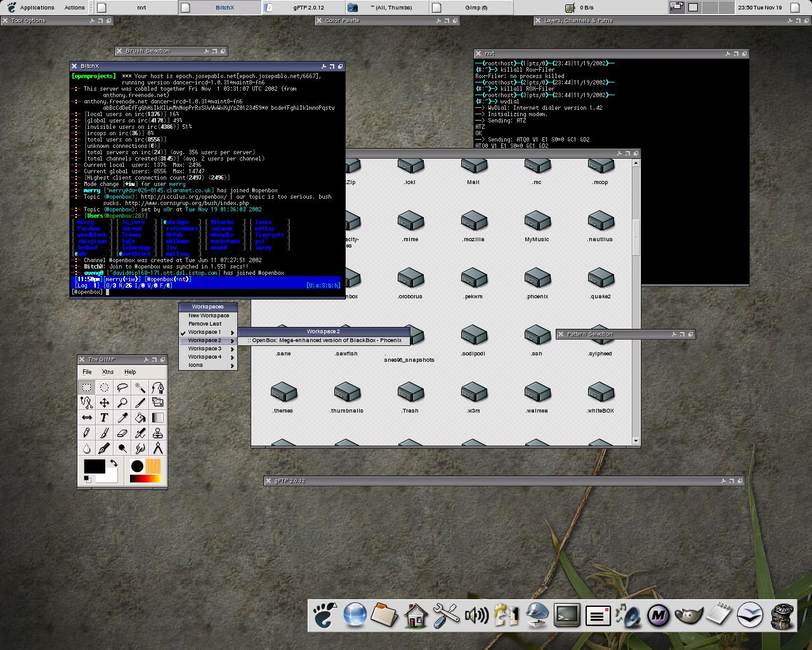Select the Paintbrush tool
Viewport: 812px width, 650px height.
pyautogui.click(x=105, y=433)
